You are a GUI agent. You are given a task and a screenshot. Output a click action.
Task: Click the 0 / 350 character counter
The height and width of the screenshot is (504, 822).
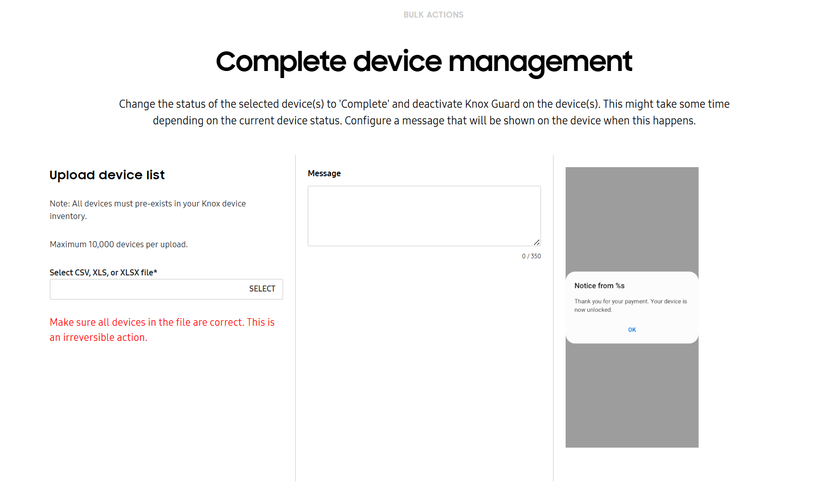tap(531, 256)
